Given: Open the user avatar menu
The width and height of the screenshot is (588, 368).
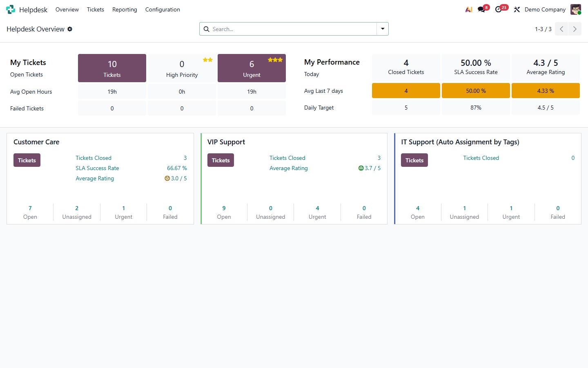Looking at the screenshot, I should [575, 9].
